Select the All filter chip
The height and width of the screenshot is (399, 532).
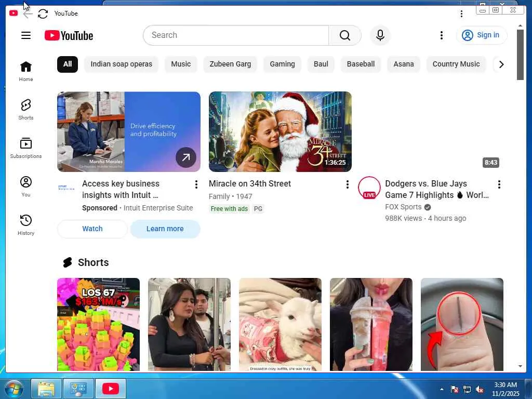coord(68,64)
